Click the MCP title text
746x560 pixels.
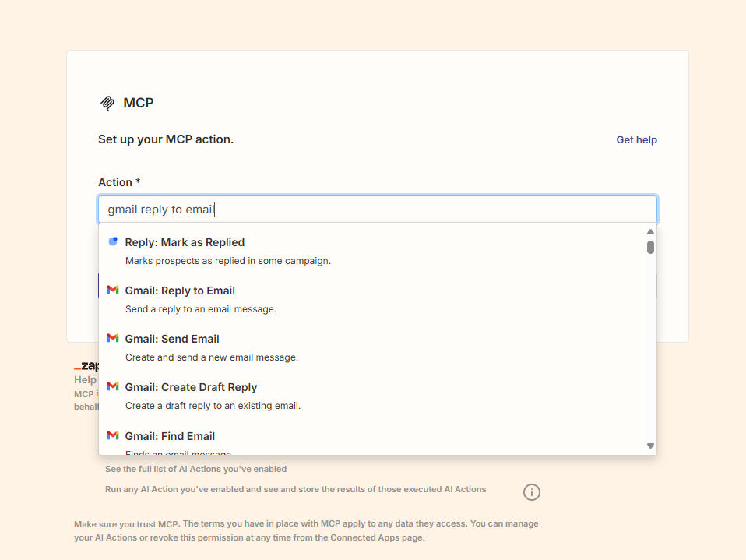click(x=139, y=103)
